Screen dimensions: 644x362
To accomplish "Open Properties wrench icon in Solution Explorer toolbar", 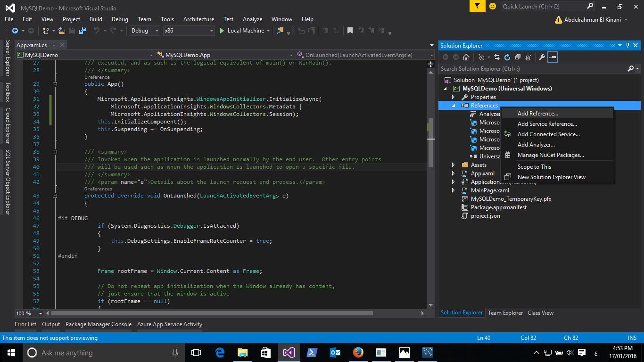I will (x=542, y=57).
